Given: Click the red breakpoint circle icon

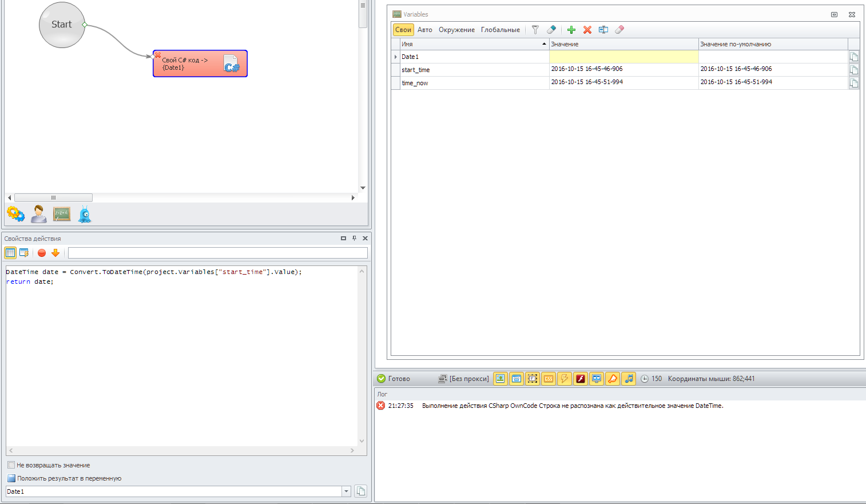Looking at the screenshot, I should pyautogui.click(x=42, y=253).
